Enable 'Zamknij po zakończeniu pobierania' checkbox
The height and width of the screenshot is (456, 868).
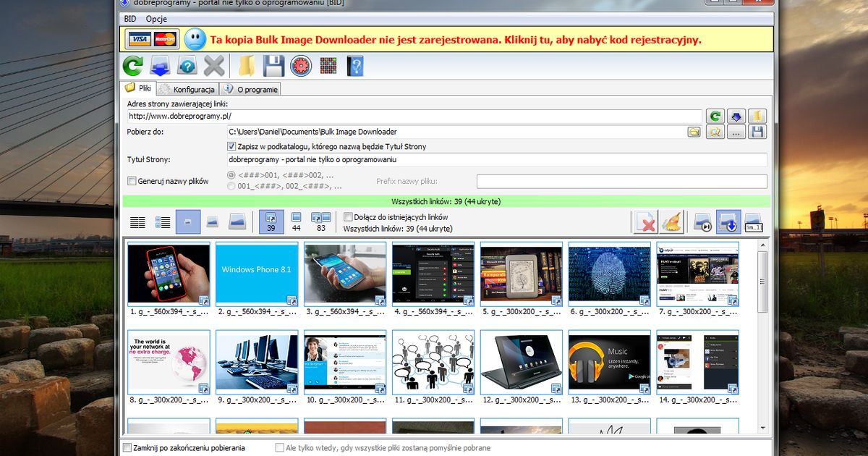[128, 448]
